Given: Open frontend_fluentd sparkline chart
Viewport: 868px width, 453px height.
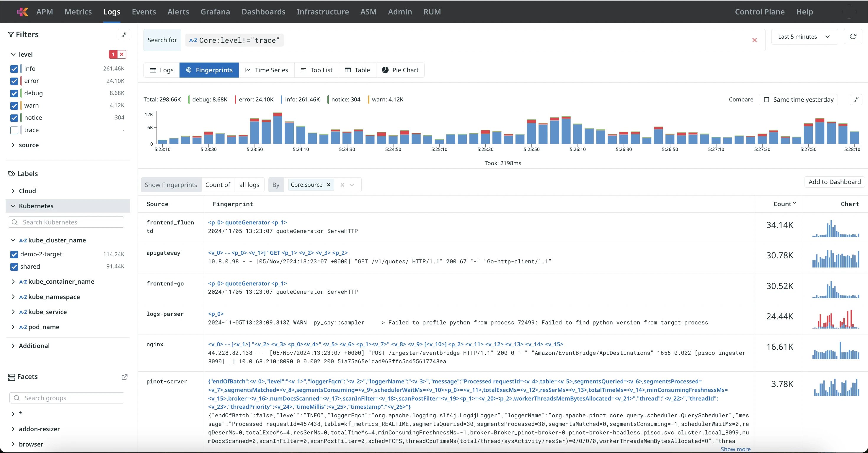Looking at the screenshot, I should click(x=835, y=228).
